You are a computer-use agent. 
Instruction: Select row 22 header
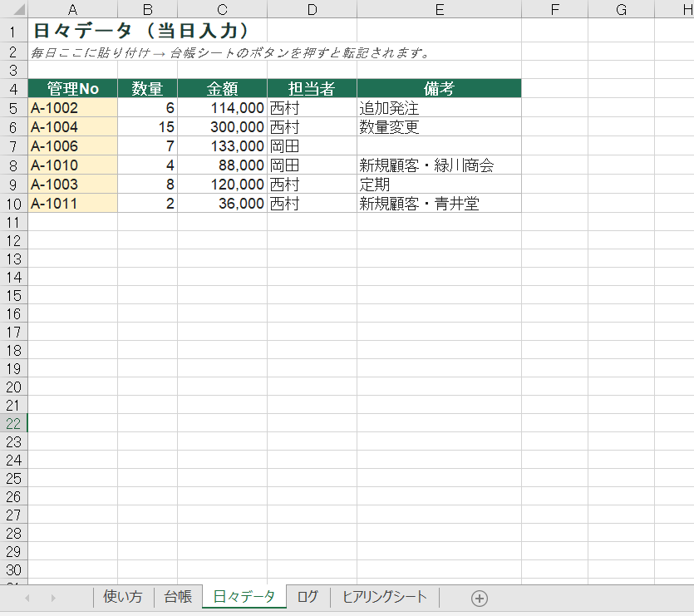coord(14,423)
